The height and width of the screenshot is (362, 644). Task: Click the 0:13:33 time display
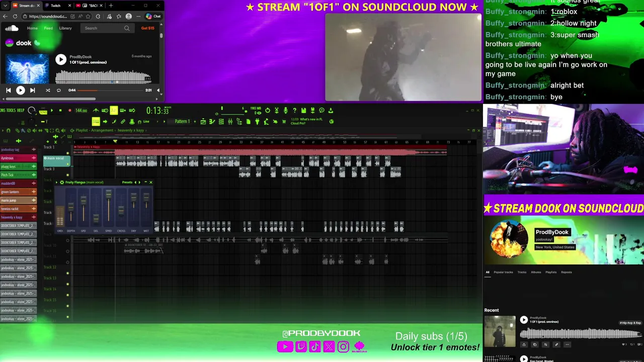pos(157,111)
